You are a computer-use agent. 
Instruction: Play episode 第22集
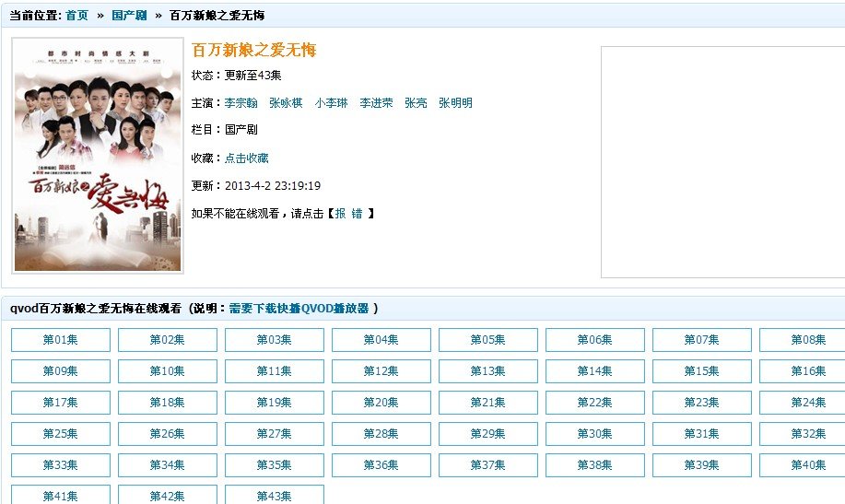pos(595,403)
